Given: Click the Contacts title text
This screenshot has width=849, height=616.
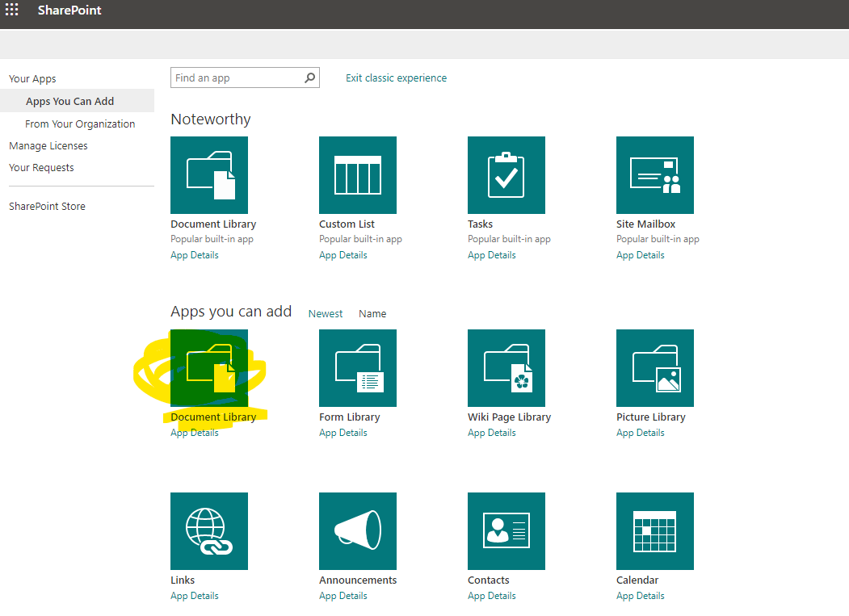Looking at the screenshot, I should [489, 580].
